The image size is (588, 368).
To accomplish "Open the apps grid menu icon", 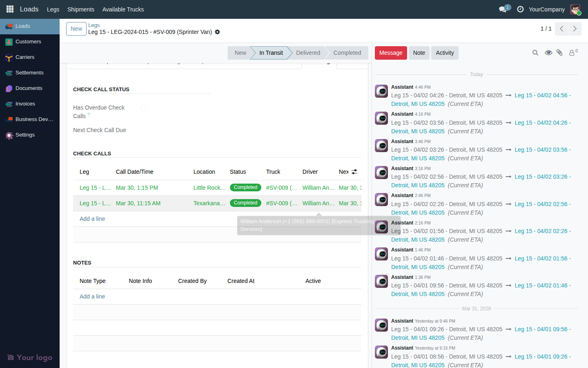I will (x=10, y=9).
